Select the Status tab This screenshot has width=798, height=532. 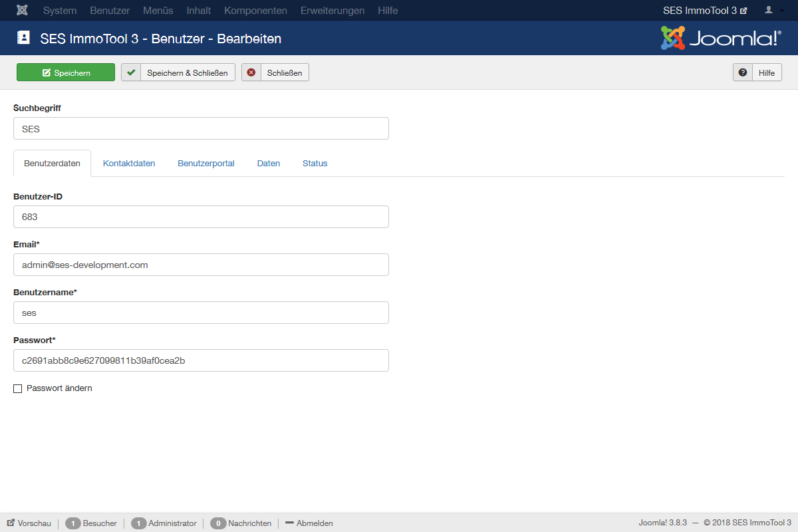[315, 164]
